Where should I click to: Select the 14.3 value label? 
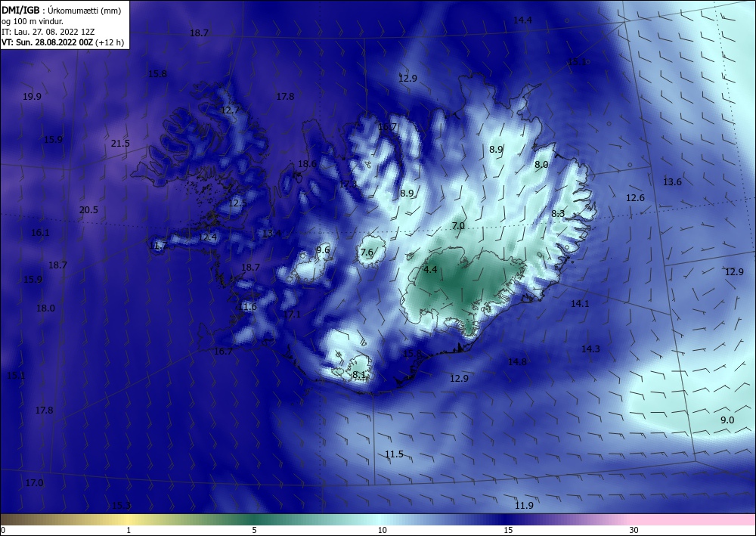590,349
